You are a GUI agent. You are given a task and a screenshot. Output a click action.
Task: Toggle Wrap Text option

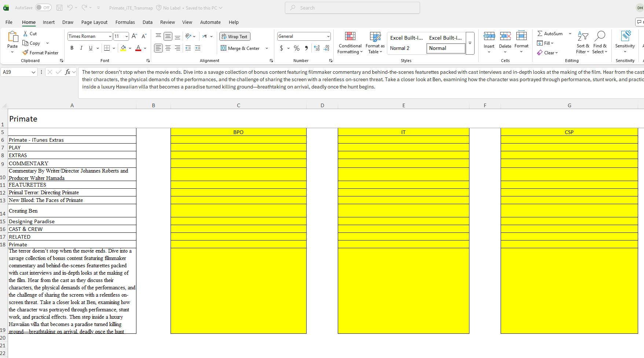pos(235,36)
